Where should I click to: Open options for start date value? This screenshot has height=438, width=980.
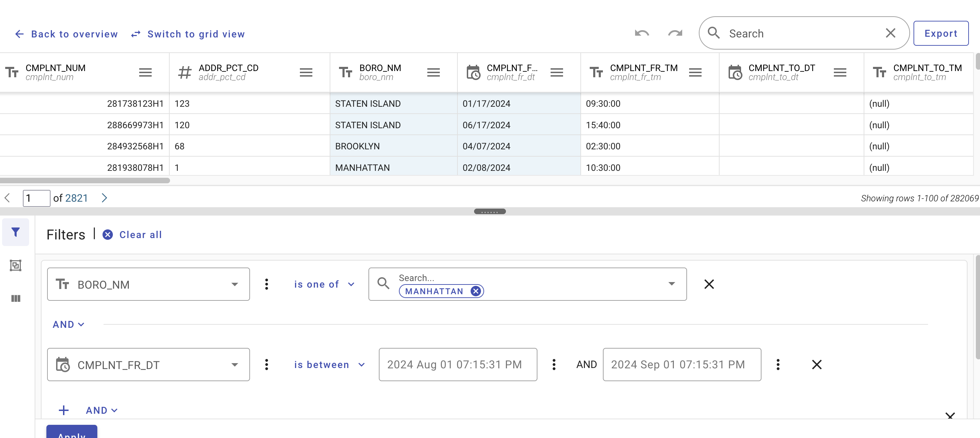(x=553, y=365)
